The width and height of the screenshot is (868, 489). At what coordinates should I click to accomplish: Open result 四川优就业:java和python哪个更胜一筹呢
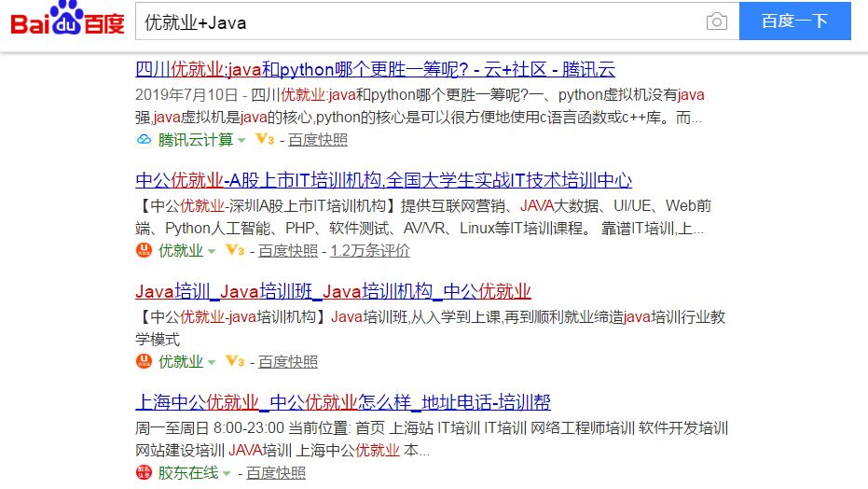(376, 69)
